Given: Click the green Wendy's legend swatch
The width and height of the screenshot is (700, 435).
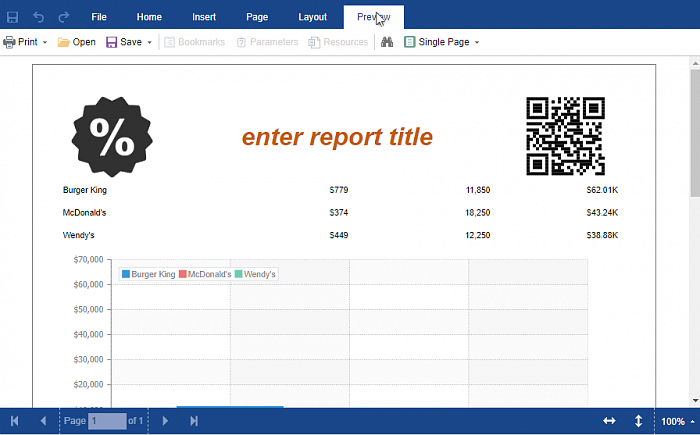Looking at the screenshot, I should click(238, 274).
